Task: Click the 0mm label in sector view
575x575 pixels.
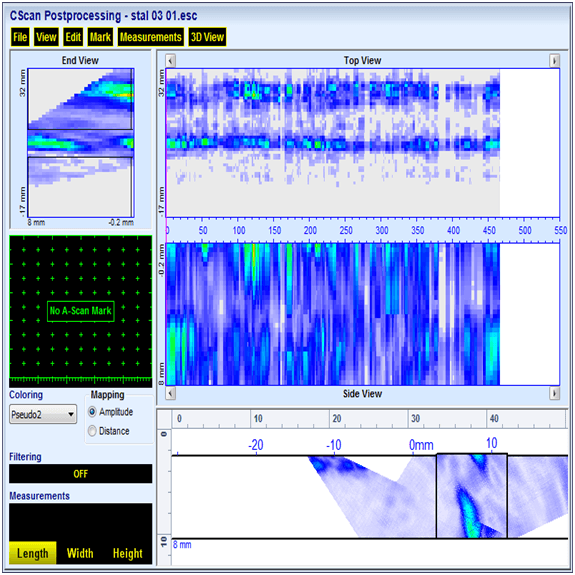Action: (421, 445)
